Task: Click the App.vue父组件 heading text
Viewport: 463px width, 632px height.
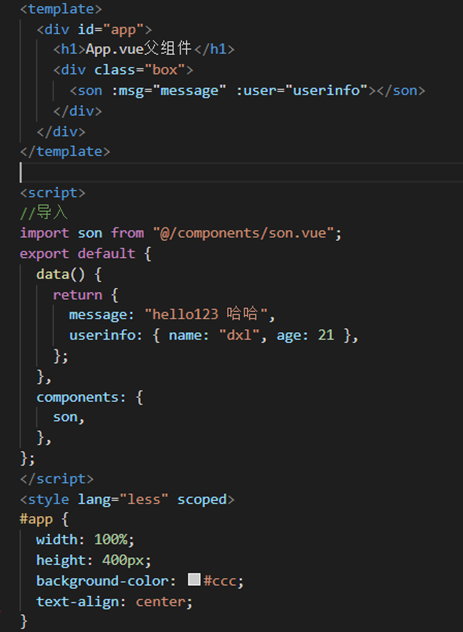Action: 138,49
